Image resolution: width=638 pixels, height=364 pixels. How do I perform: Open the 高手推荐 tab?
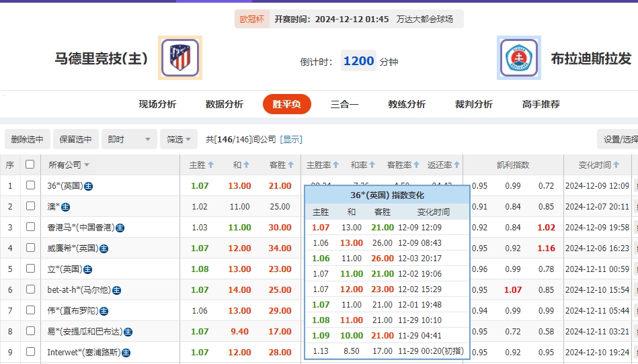tap(541, 104)
